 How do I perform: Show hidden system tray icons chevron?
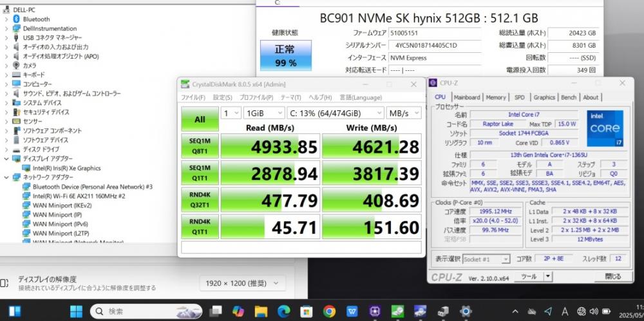click(x=515, y=311)
